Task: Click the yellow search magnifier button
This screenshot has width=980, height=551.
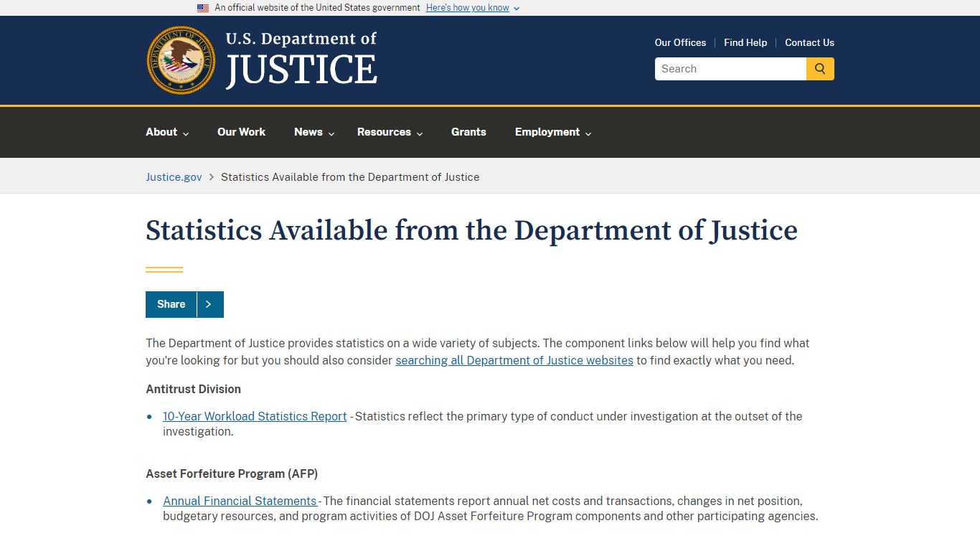Action: point(820,69)
